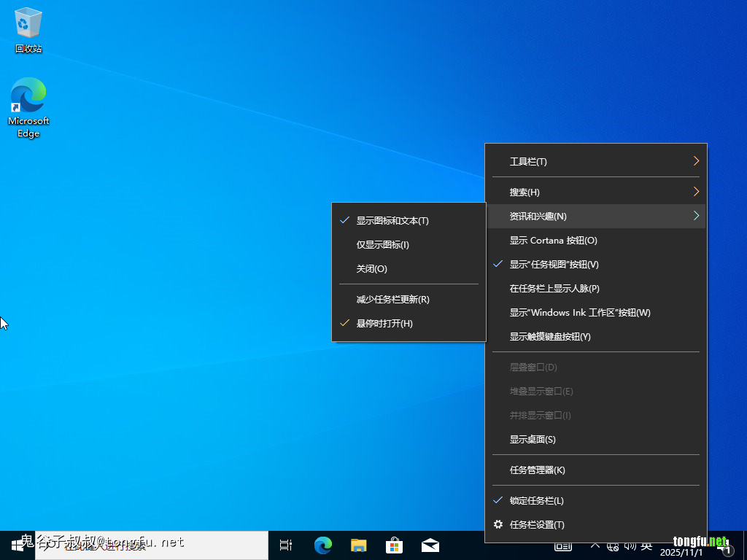Uncheck 锁定任务栏 in context menu
This screenshot has width=747, height=560.
coord(536,501)
